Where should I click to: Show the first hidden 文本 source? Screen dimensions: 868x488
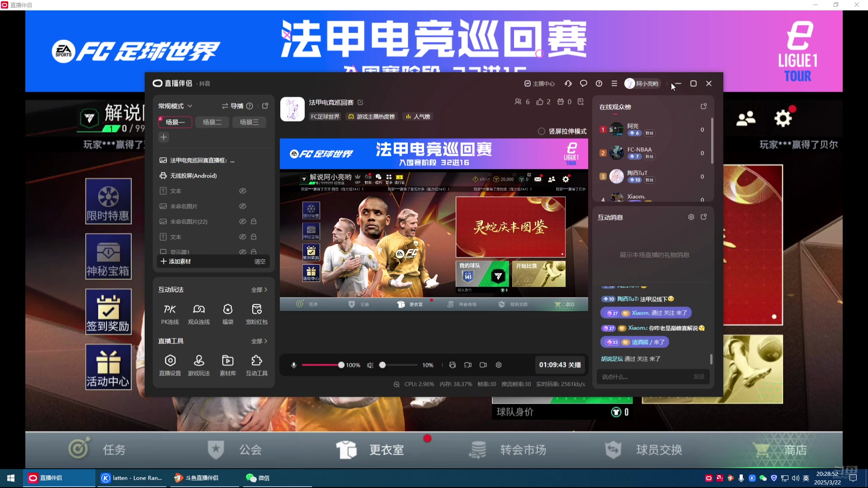(243, 191)
